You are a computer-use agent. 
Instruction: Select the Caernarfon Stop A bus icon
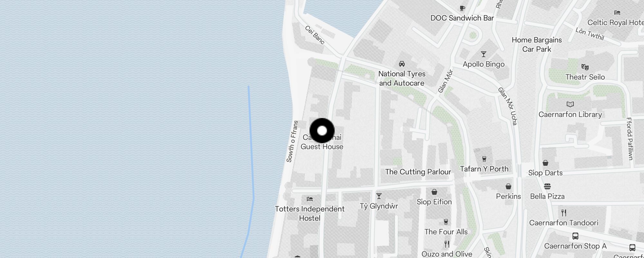575,236
